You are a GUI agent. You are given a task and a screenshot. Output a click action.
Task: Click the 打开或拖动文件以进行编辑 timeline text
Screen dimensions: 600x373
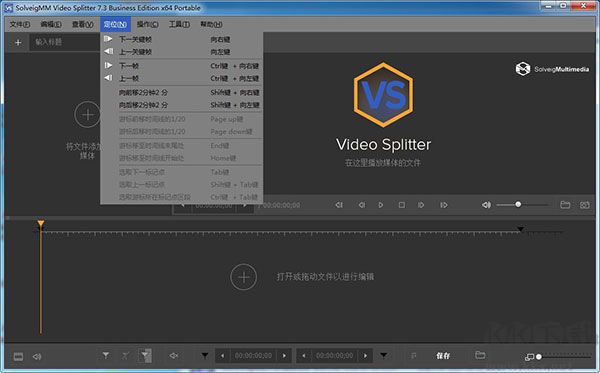325,277
